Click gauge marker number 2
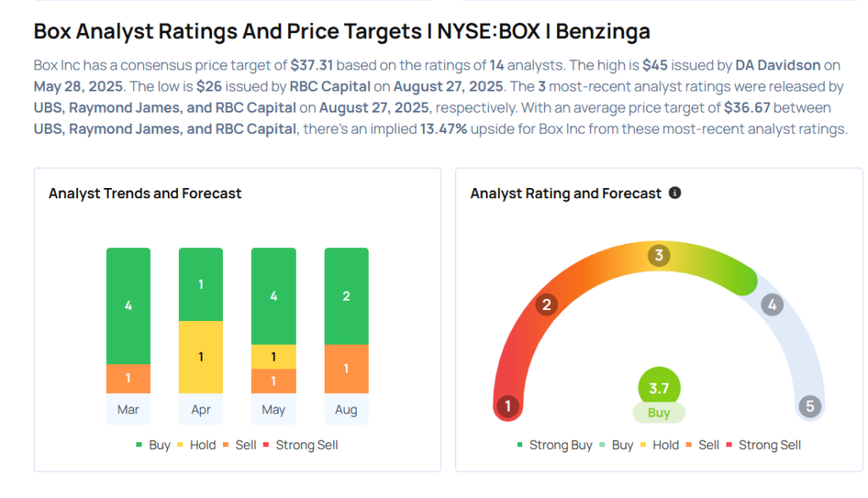Image resolution: width=868 pixels, height=498 pixels. [548, 305]
